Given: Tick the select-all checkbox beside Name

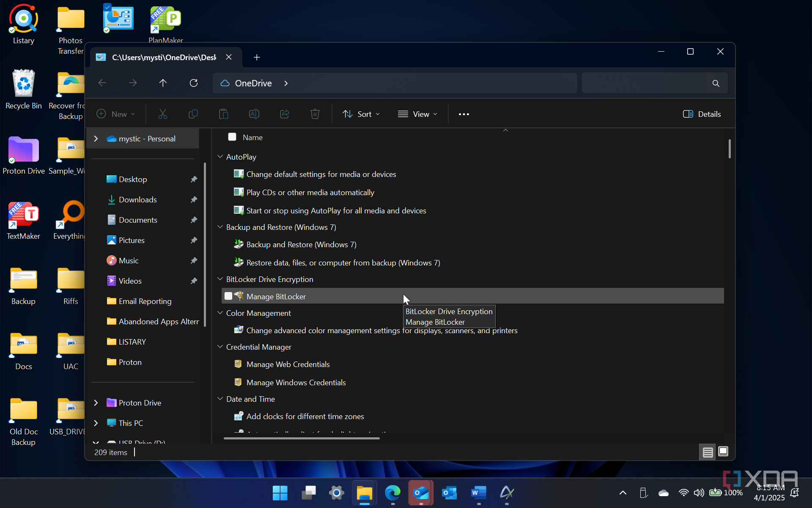Looking at the screenshot, I should point(232,137).
